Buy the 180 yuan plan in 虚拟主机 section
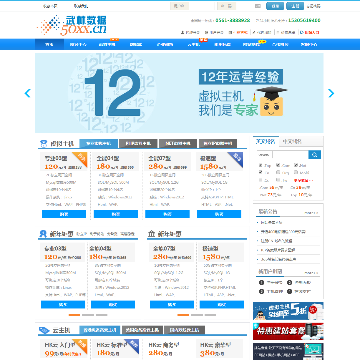The image size is (360, 360). pos(116,214)
